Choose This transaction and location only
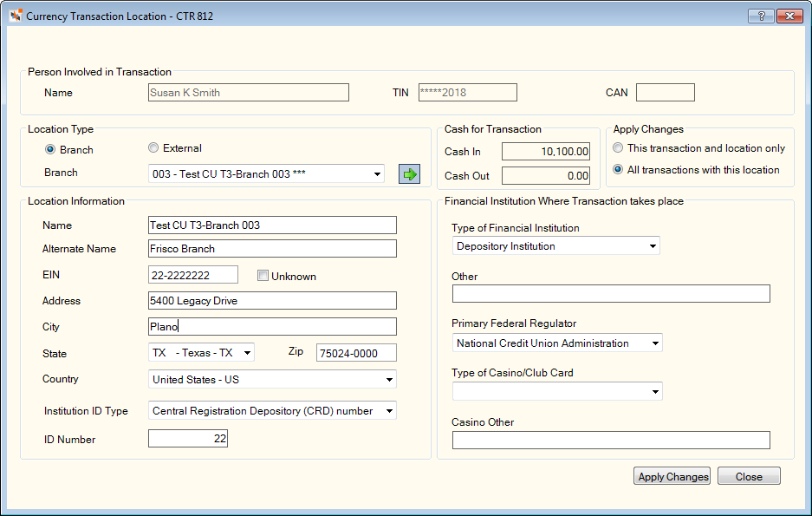 pyautogui.click(x=618, y=147)
